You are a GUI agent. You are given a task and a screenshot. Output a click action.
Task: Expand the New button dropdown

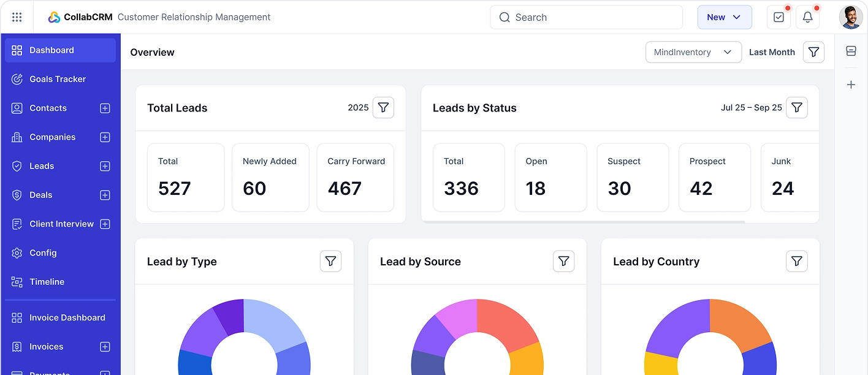point(725,17)
